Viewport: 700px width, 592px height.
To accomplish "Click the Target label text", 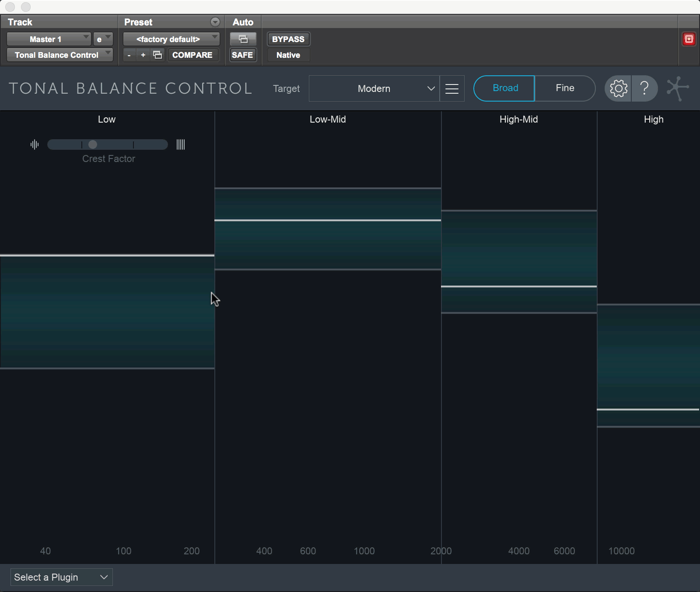I will [x=287, y=88].
